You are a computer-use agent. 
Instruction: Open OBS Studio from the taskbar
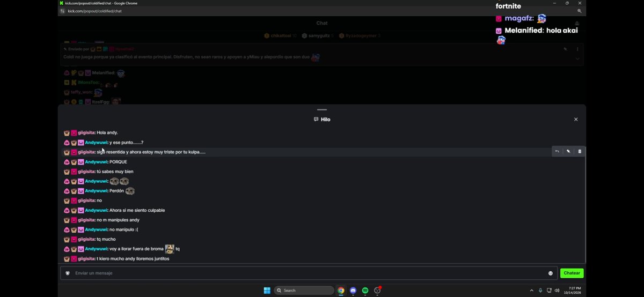pyautogui.click(x=377, y=290)
